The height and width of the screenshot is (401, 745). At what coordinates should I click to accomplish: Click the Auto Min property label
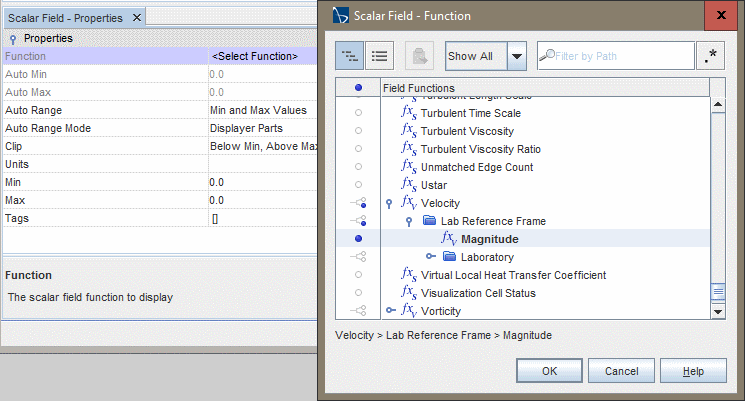[x=26, y=74]
